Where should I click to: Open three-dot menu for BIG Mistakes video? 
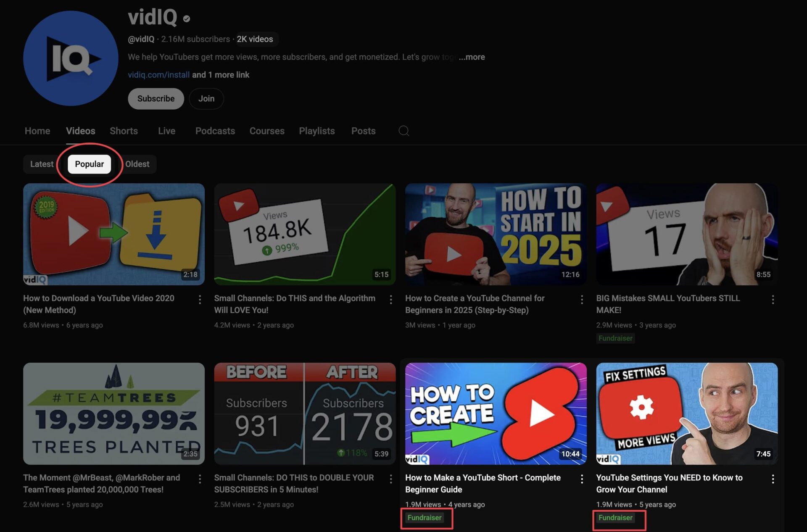pyautogui.click(x=773, y=299)
